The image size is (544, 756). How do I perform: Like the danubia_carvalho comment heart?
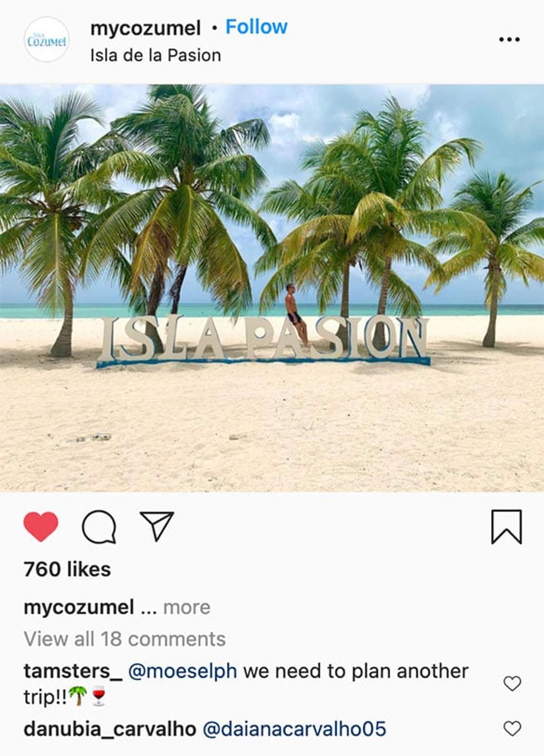(512, 728)
